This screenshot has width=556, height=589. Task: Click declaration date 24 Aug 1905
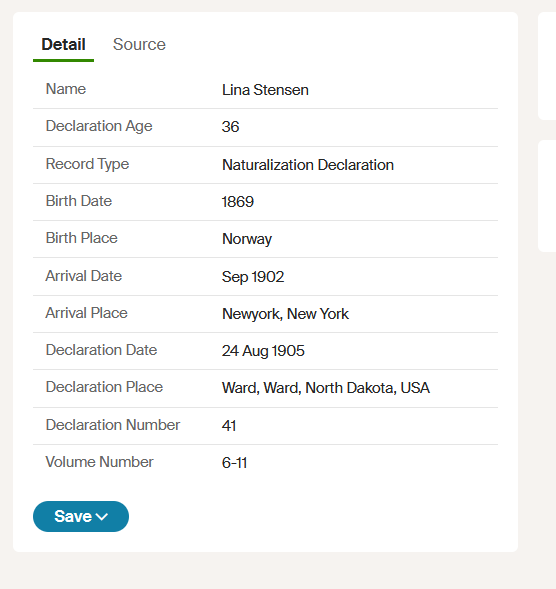(x=263, y=351)
